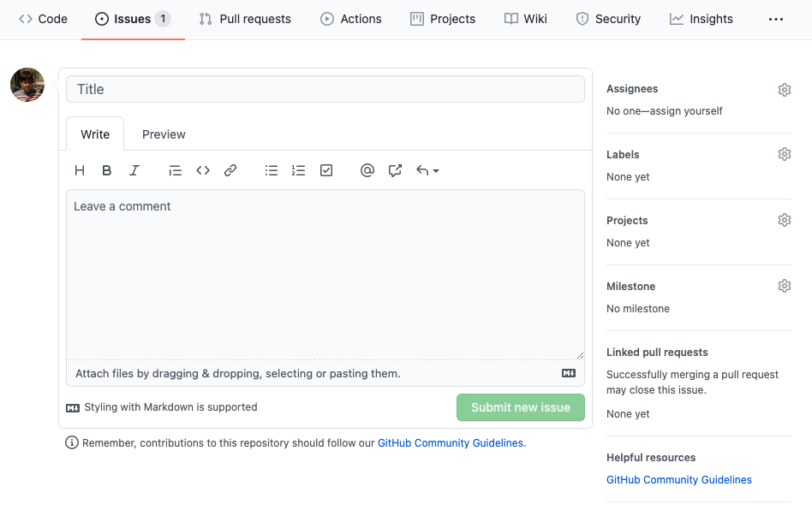Click the info icon near guidelines reminder
This screenshot has height=510, width=812.
tap(72, 442)
